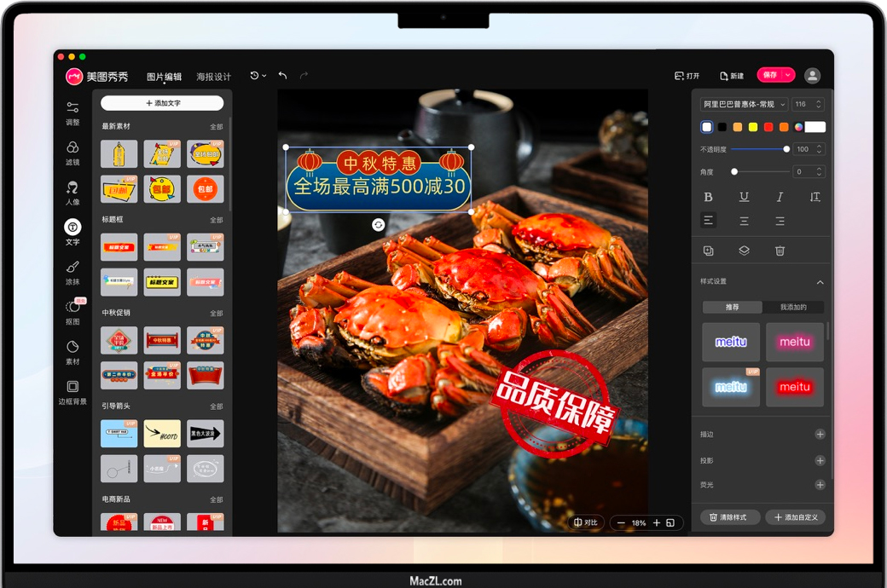This screenshot has height=588, width=887.
Task: Click the 不透明度 opacity slider handle
Action: pyautogui.click(x=786, y=149)
